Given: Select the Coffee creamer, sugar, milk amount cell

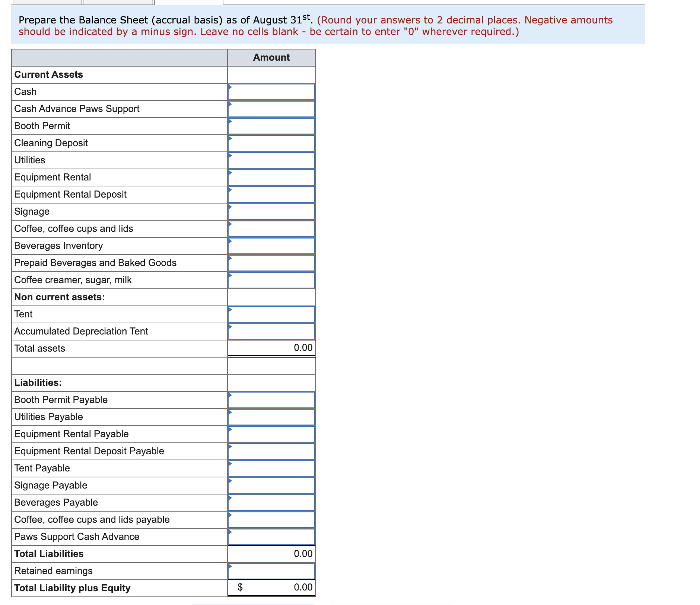Looking at the screenshot, I should [271, 280].
